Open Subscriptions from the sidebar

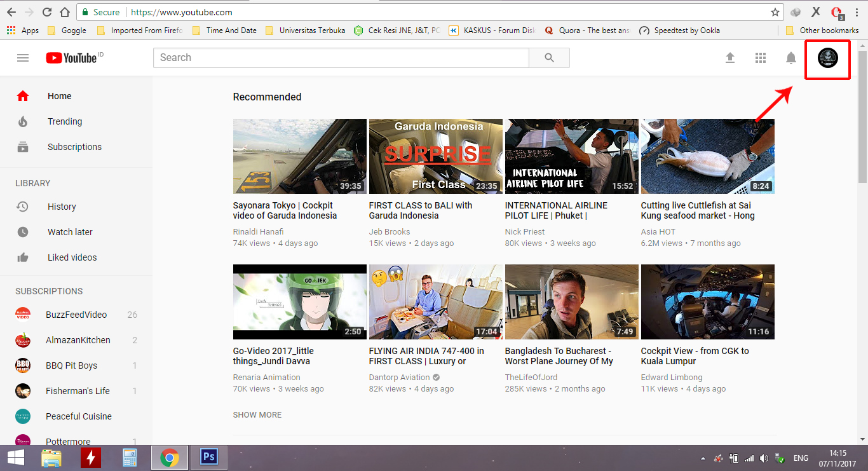[74, 147]
